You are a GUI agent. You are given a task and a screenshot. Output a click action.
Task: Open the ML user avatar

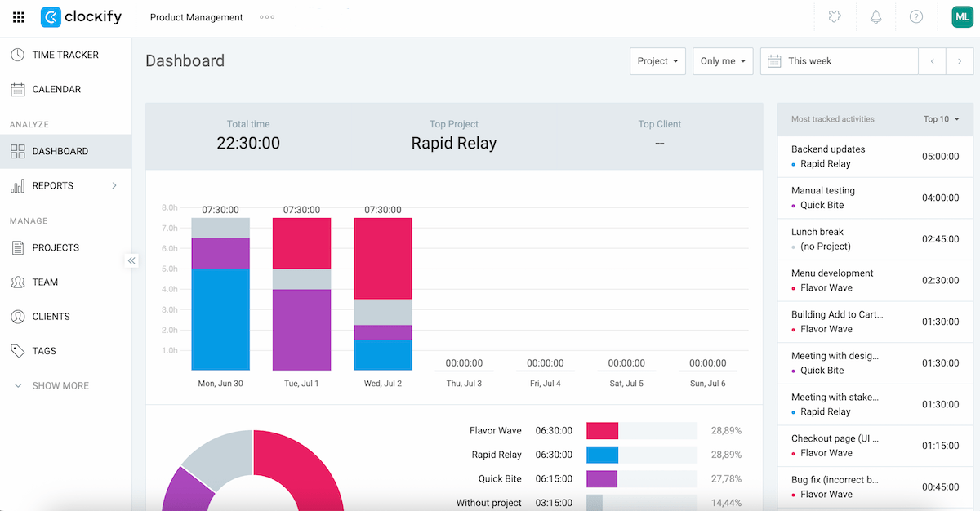(962, 17)
